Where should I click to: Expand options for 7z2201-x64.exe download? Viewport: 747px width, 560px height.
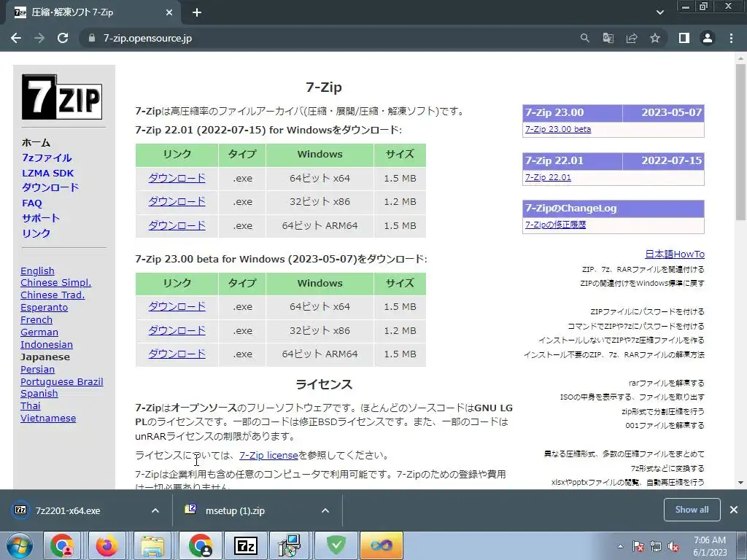click(x=155, y=510)
